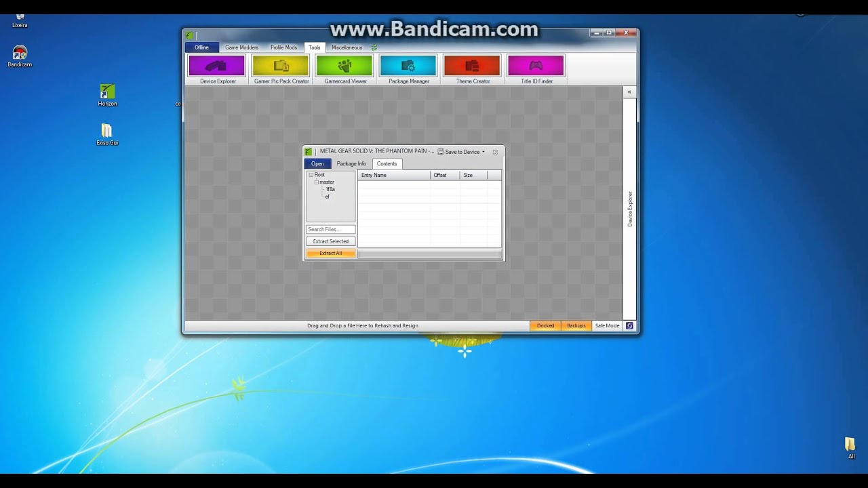
Task: Switch to the Game Modders tab
Action: pyautogui.click(x=241, y=47)
